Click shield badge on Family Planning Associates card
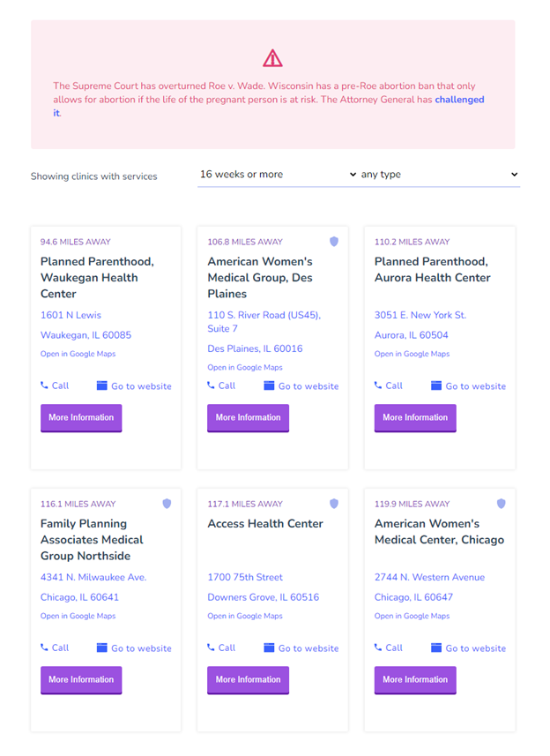The width and height of the screenshot is (550, 756). 167,504
